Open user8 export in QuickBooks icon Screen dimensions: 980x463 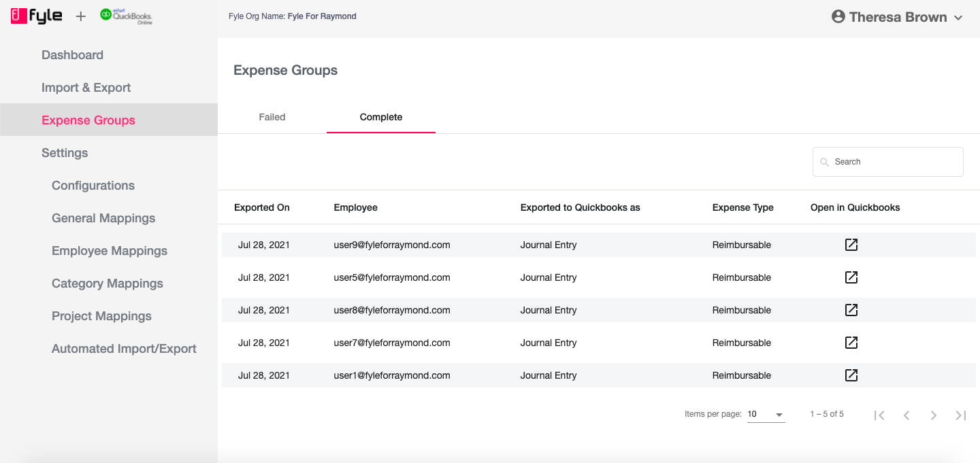[851, 310]
